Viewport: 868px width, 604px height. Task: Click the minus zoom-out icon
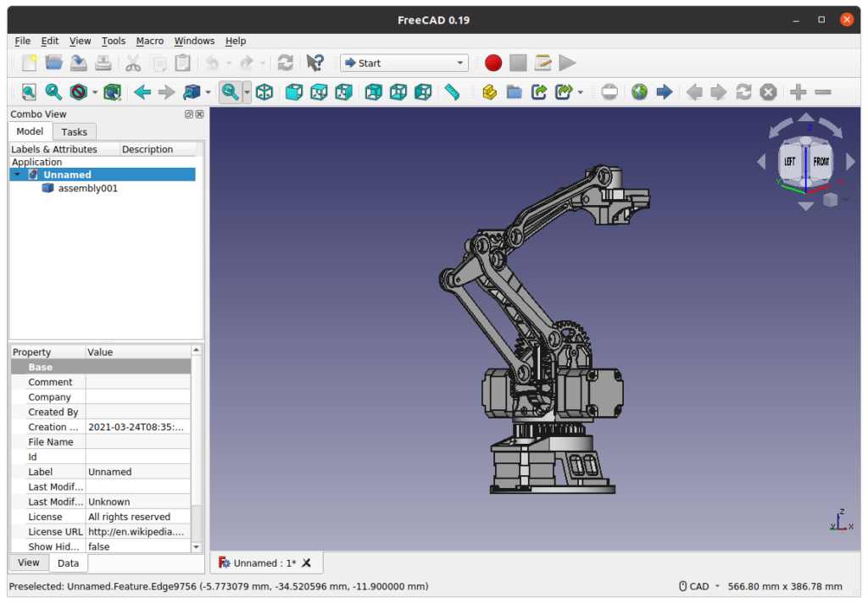coord(823,91)
